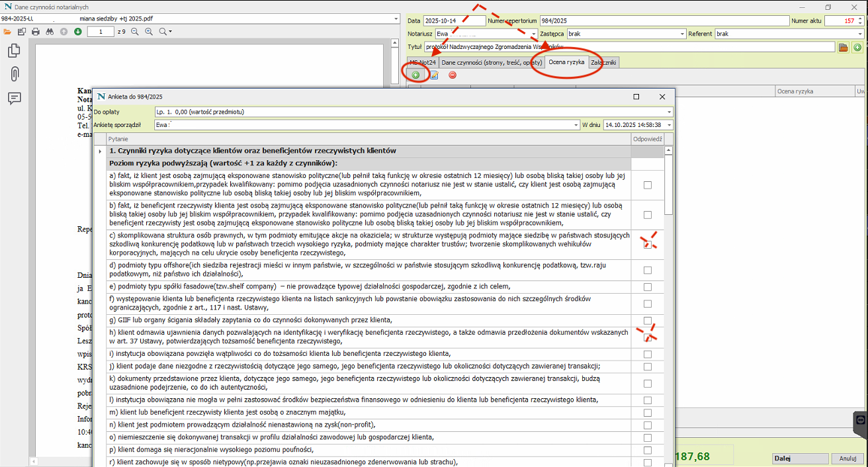Go to next page with green down arrow
Image resolution: width=868 pixels, height=467 pixels.
pyautogui.click(x=78, y=31)
